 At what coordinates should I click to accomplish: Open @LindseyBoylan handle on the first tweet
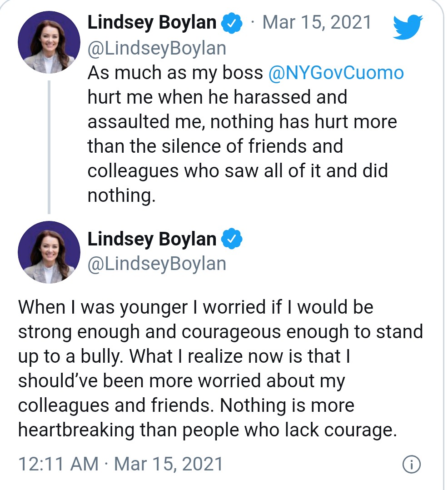point(157,47)
